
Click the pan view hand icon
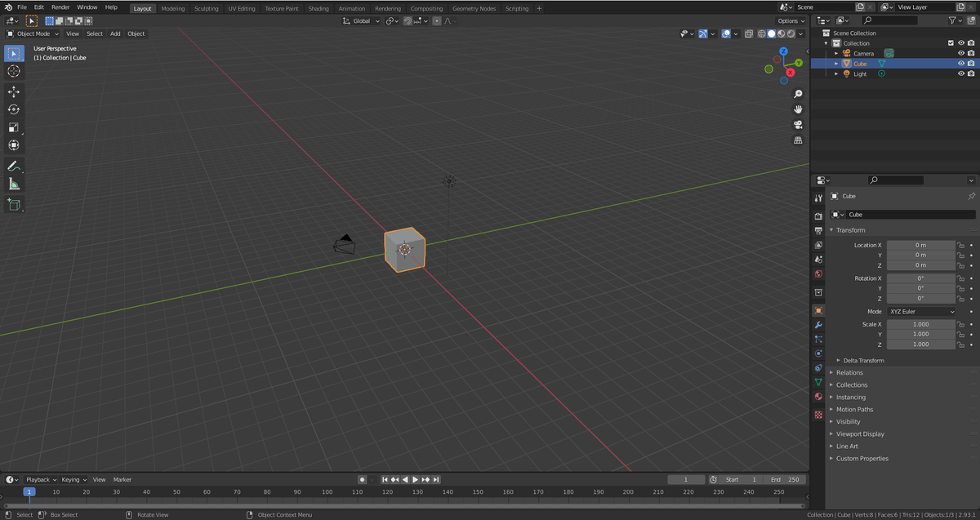[798, 109]
